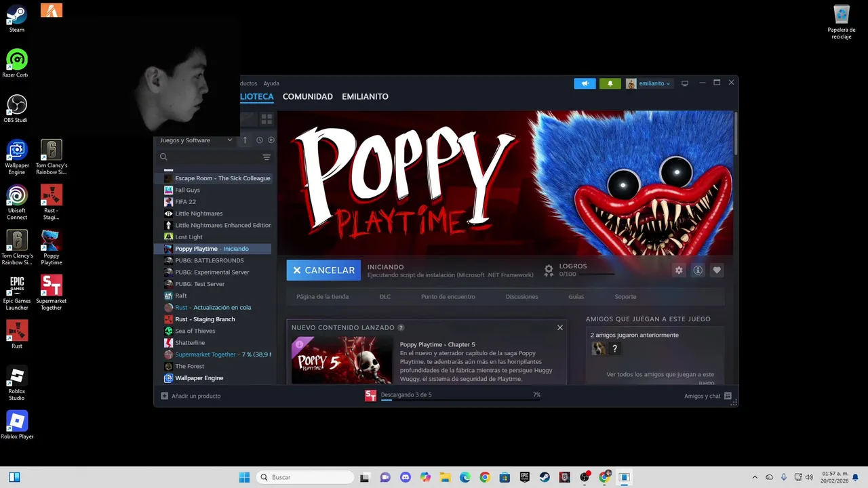Image resolution: width=868 pixels, height=488 pixels.
Task: Open Discord from the taskbar
Action: 406,477
